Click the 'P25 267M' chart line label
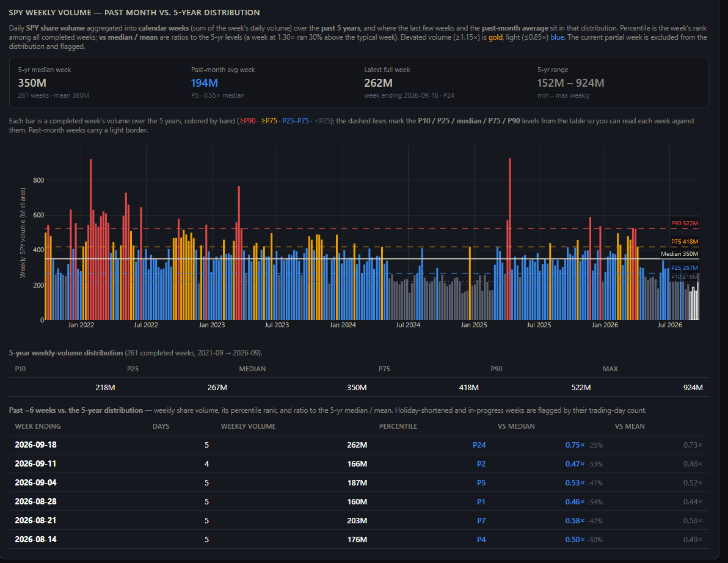Screen dimensions: 728x563 (685, 268)
